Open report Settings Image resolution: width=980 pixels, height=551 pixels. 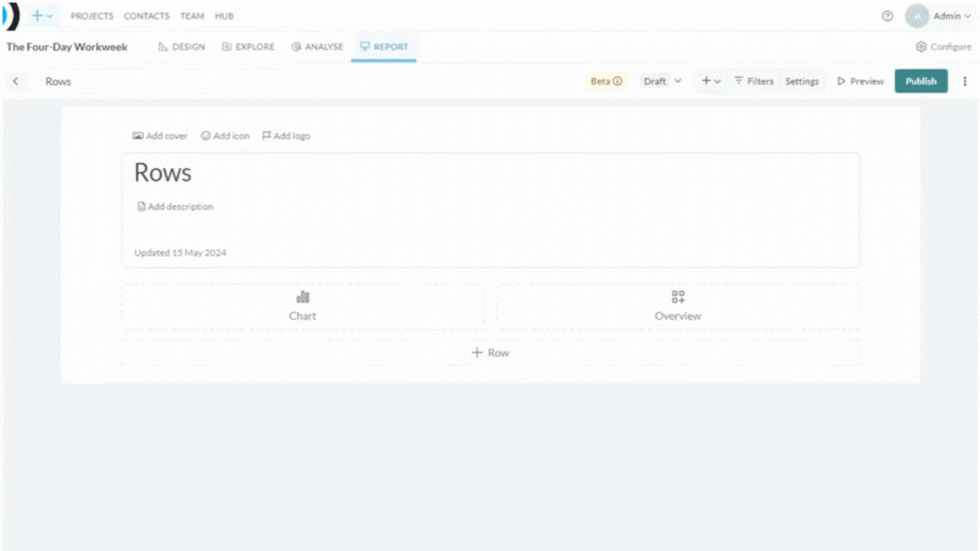pos(802,82)
